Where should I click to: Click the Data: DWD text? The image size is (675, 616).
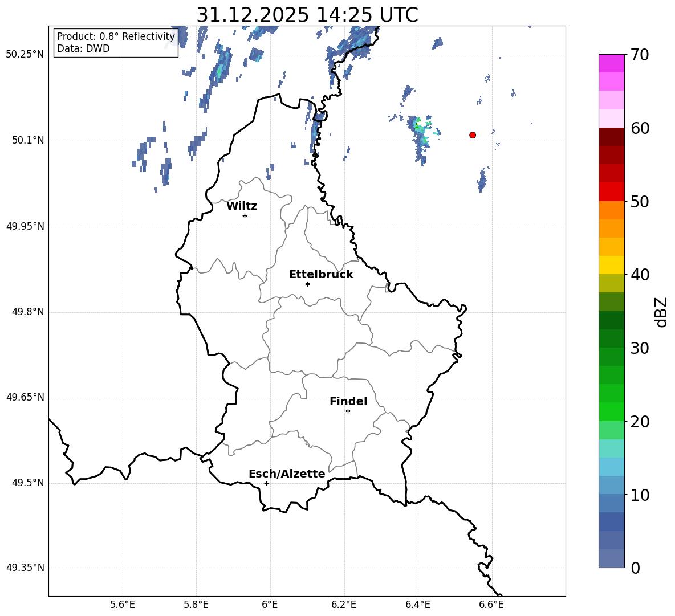83,48
